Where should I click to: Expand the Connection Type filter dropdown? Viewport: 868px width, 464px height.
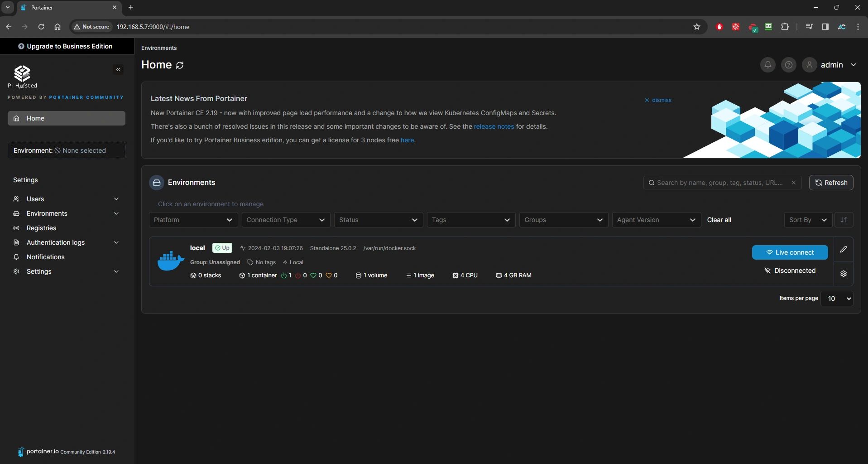point(286,220)
